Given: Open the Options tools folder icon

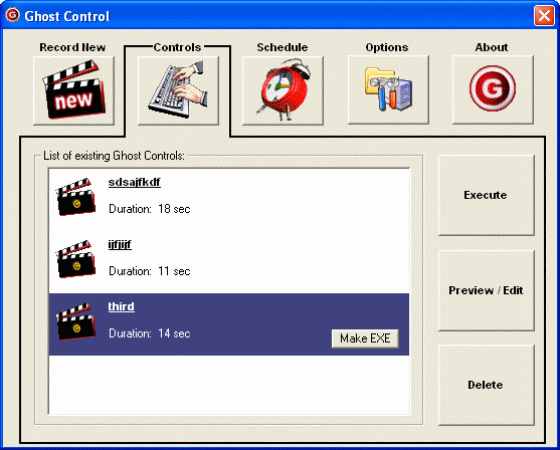Looking at the screenshot, I should coord(388,90).
